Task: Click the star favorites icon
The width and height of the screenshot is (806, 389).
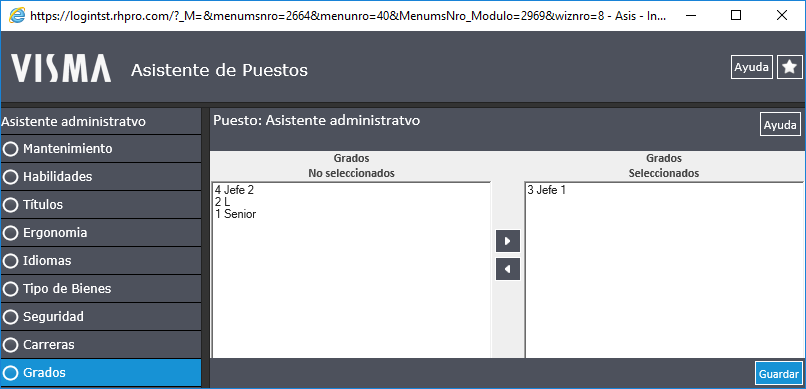Action: coord(790,67)
